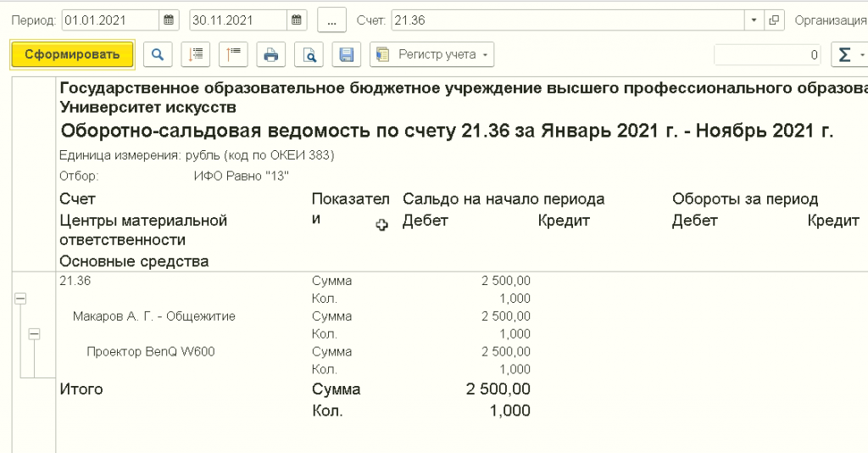Open the Счет account dropdown arrow
Screen dimensions: 868x453
[754, 20]
